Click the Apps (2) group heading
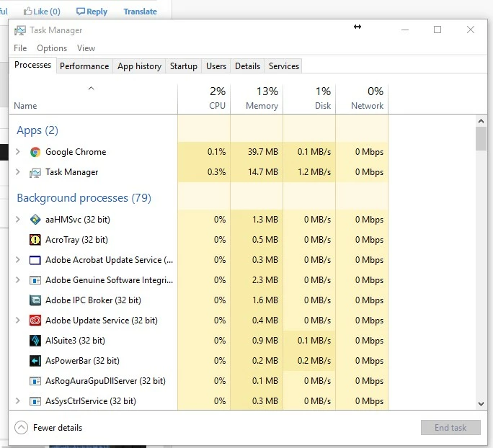Screen dimensions: 493x448 tap(37, 130)
